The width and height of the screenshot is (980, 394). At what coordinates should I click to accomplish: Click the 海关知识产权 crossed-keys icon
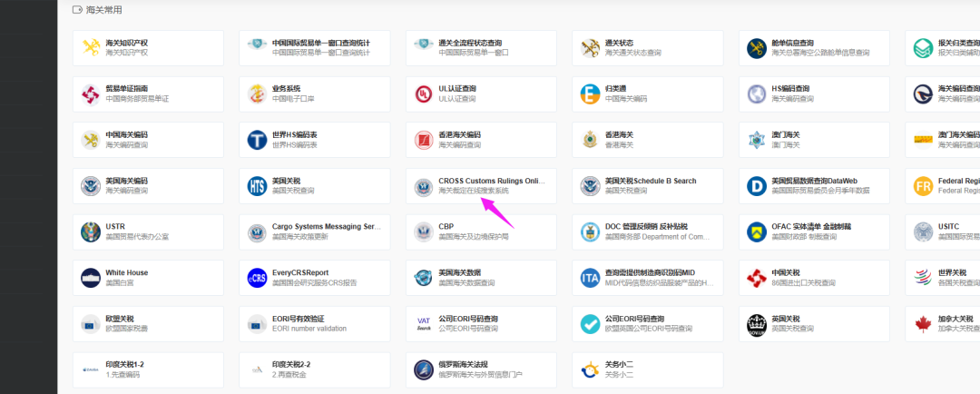point(91,48)
